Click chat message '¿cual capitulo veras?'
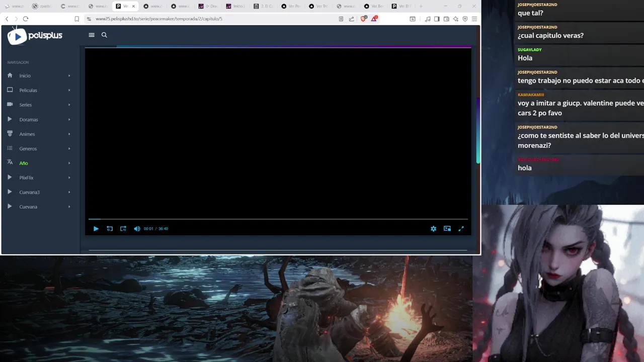The image size is (644, 362). click(x=550, y=36)
